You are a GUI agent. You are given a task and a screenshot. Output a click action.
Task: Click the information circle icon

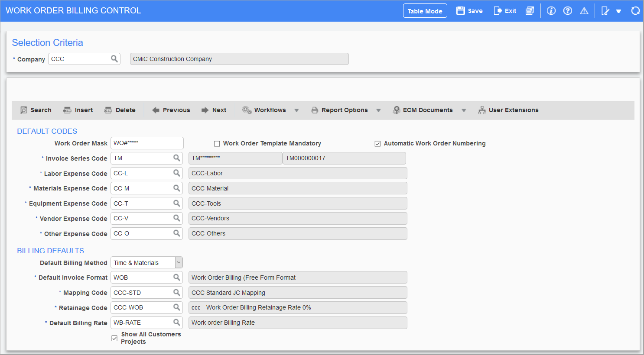click(551, 11)
